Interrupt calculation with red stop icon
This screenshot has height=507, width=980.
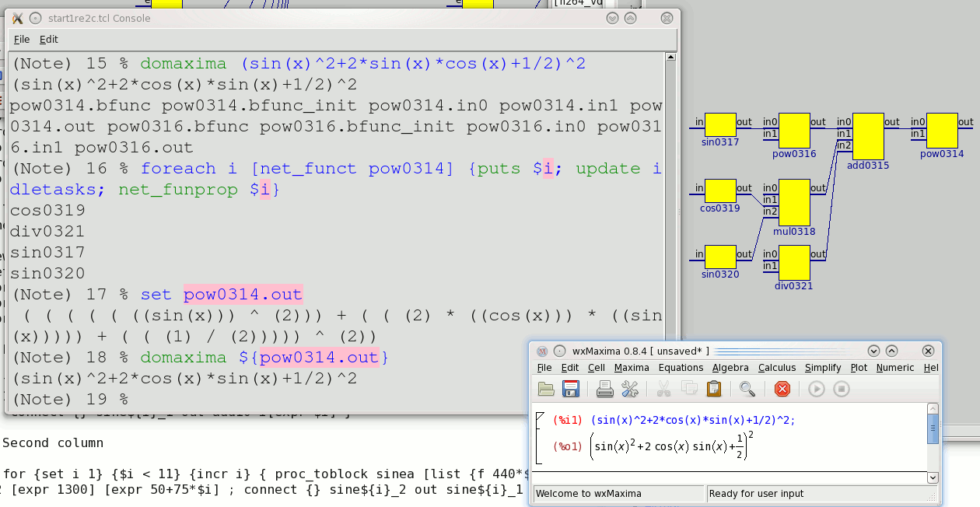tap(782, 389)
